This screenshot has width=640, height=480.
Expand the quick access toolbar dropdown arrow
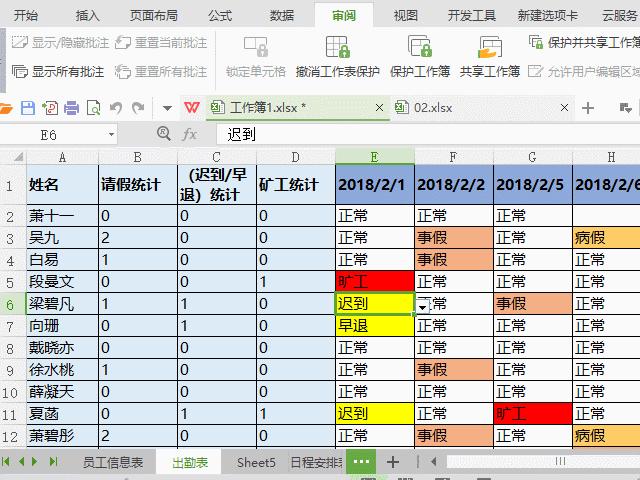click(167, 108)
